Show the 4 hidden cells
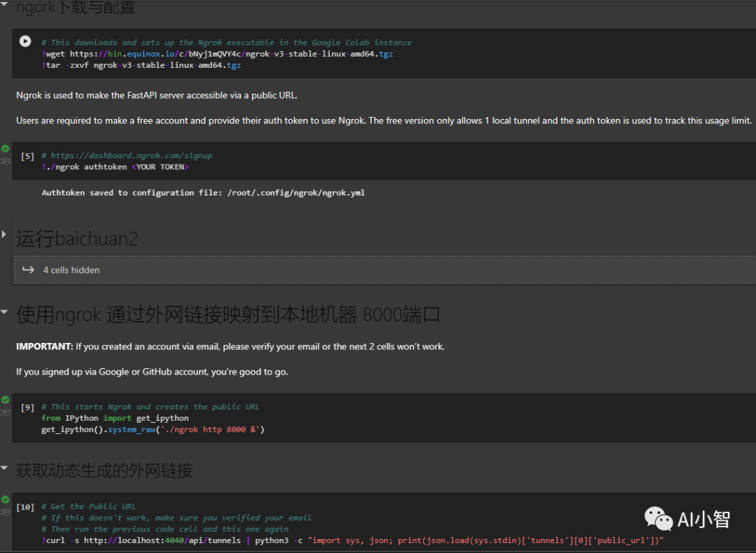This screenshot has width=756, height=553. pyautogui.click(x=71, y=270)
